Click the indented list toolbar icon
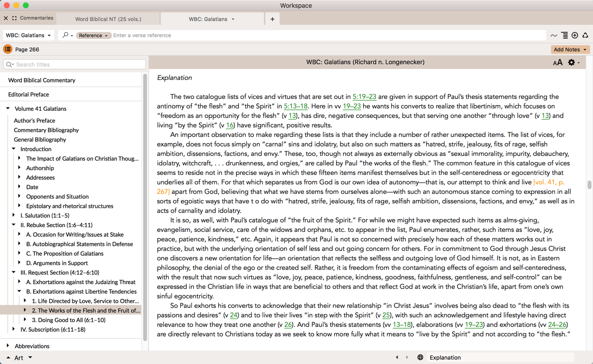 click(x=564, y=35)
